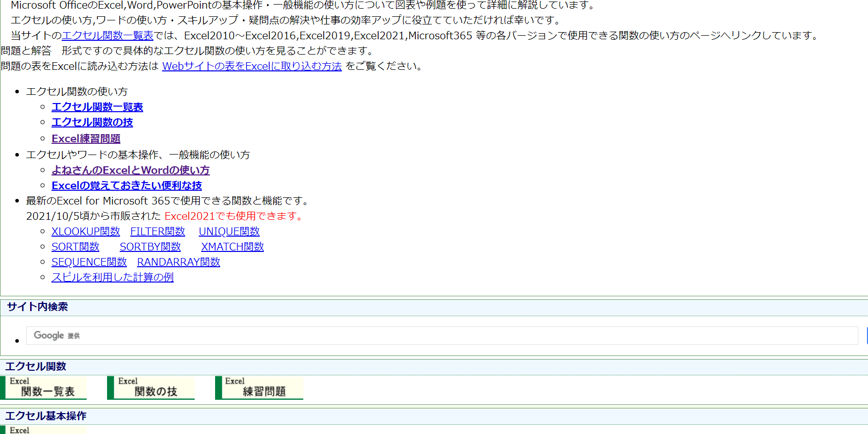The height and width of the screenshot is (434, 868).
Task: Open the SEQUENCE関数 link
Action: point(89,262)
